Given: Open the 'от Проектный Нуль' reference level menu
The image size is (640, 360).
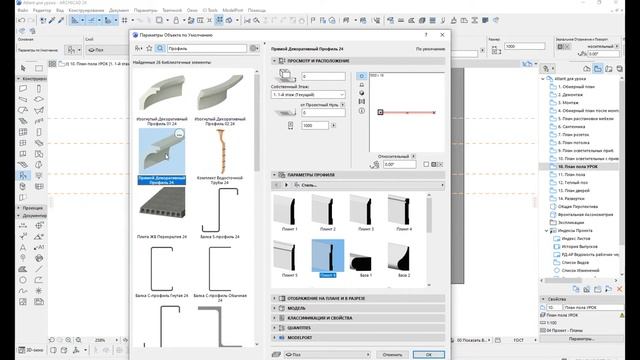Looking at the screenshot, I should pyautogui.click(x=342, y=105).
